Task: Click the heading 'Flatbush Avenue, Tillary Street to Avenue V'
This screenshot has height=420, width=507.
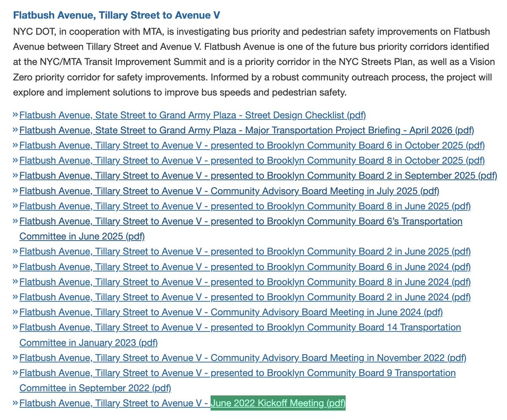Action: pos(117,16)
